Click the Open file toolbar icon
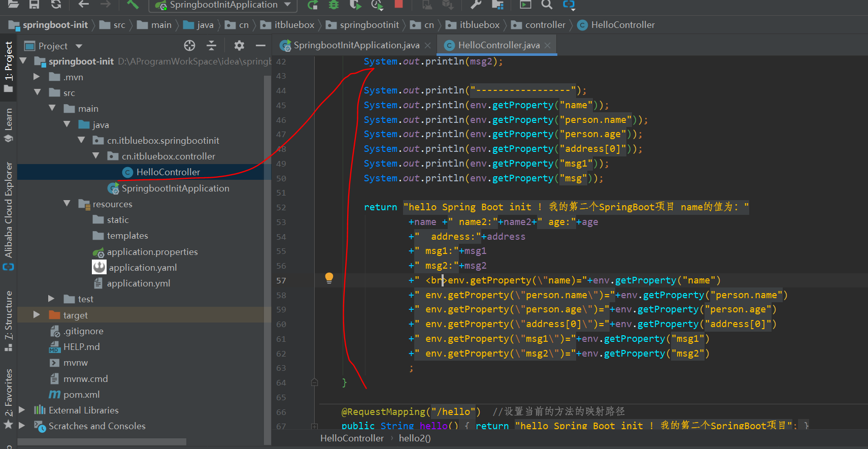The width and height of the screenshot is (868, 449). (x=13, y=4)
